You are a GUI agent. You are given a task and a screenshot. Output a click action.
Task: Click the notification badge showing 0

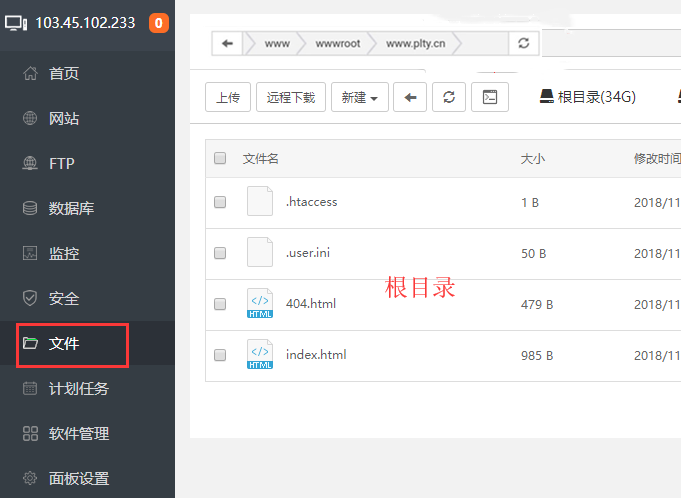pyautogui.click(x=158, y=23)
